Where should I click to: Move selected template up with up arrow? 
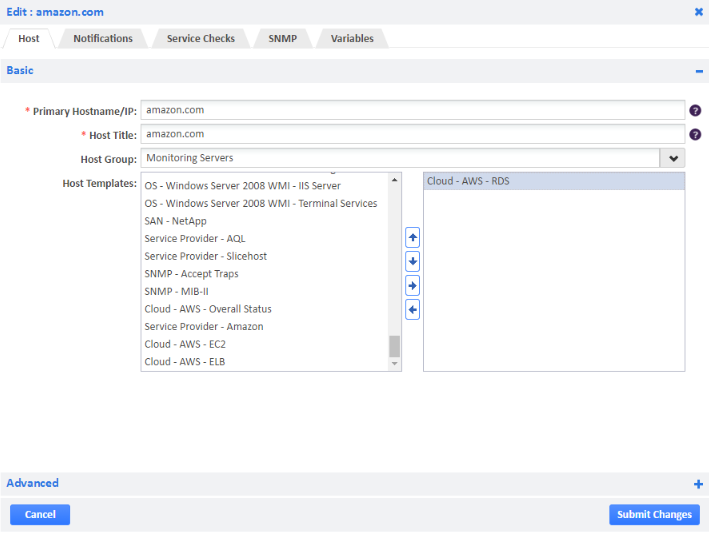[412, 237]
